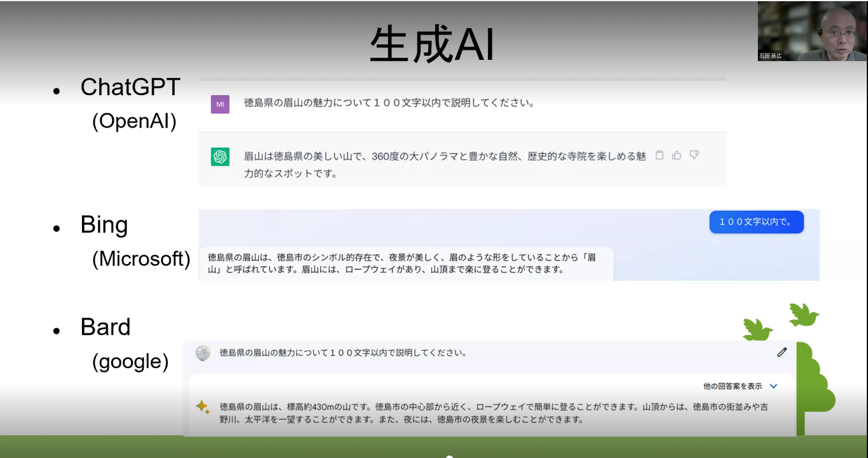Click Bard answer beginning 徳島県の眉山は、標高約430m
The height and width of the screenshot is (458, 868).
[494, 413]
